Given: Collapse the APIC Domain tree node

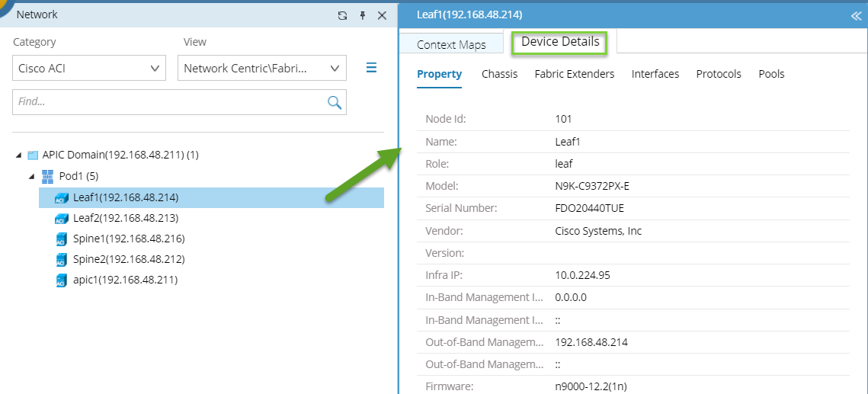Looking at the screenshot, I should (x=19, y=155).
